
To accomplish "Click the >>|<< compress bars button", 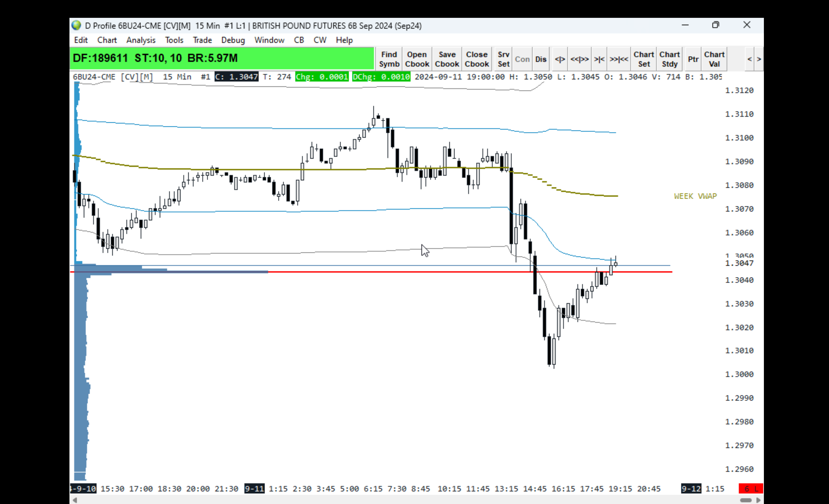I will (619, 59).
